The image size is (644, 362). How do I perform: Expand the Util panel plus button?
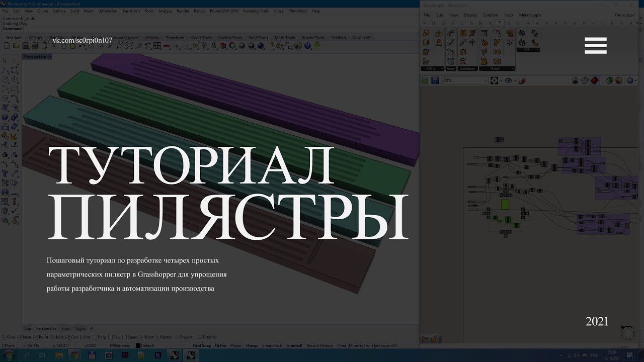point(538,50)
